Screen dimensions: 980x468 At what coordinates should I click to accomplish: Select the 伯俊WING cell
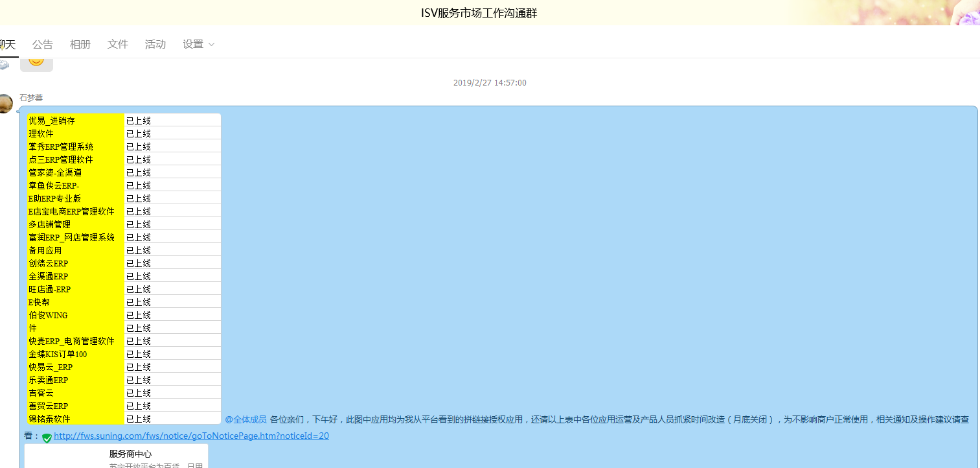coord(76,315)
